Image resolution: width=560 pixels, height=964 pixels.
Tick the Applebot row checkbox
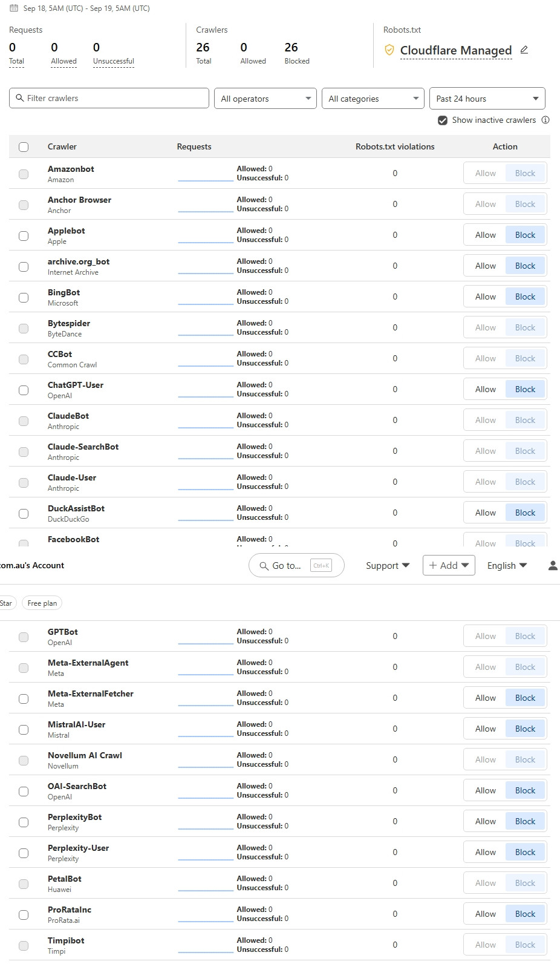pos(24,235)
